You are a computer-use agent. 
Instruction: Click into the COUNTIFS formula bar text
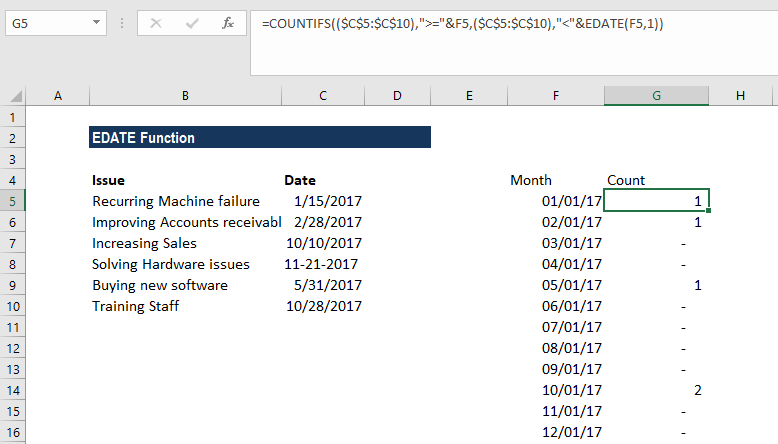(x=460, y=23)
